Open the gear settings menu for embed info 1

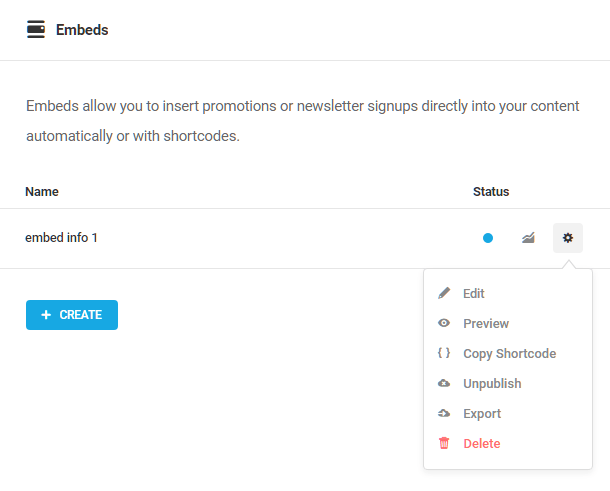click(568, 238)
